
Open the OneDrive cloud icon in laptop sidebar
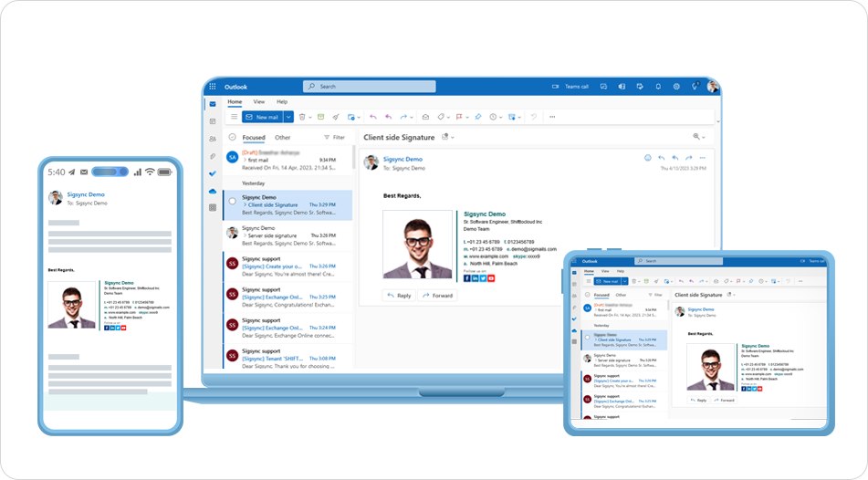[x=213, y=191]
